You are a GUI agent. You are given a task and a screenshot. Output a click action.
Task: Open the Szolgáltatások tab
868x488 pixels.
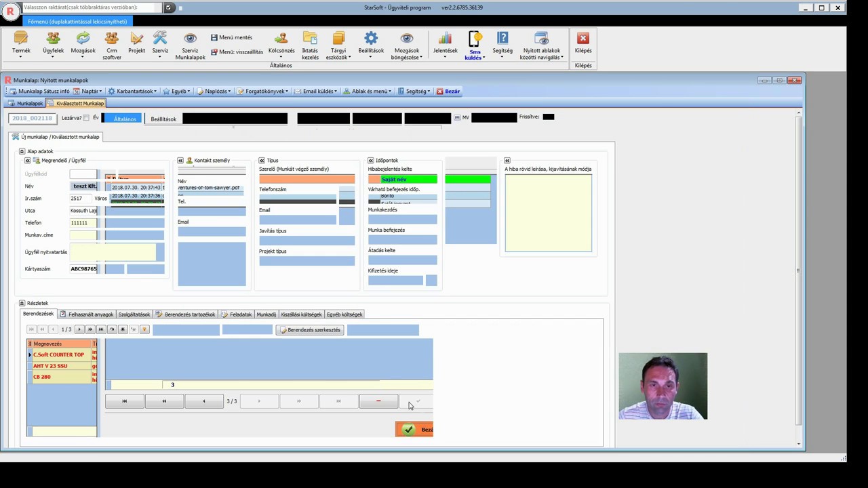point(134,314)
